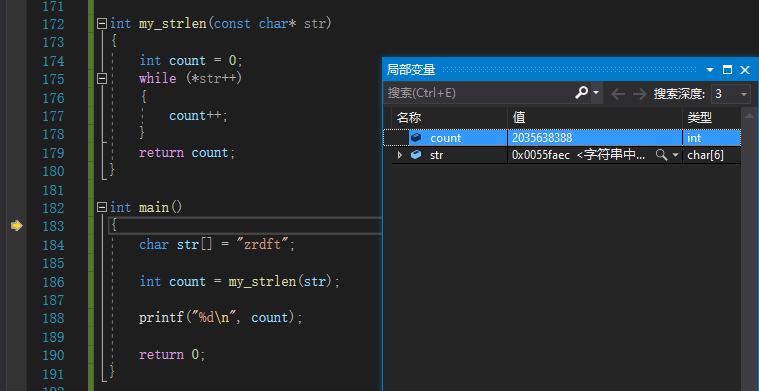The height and width of the screenshot is (391, 759).
Task: Click the back arrow in locals search
Action: click(x=618, y=94)
